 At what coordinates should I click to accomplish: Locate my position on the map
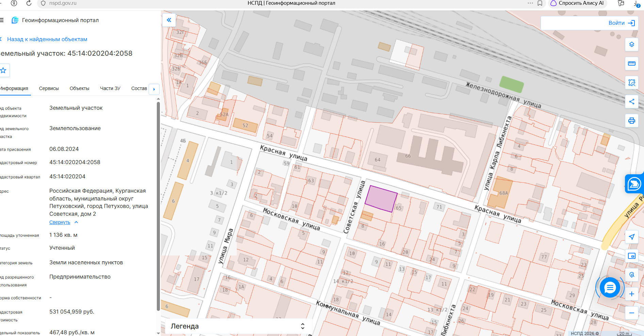click(x=632, y=237)
